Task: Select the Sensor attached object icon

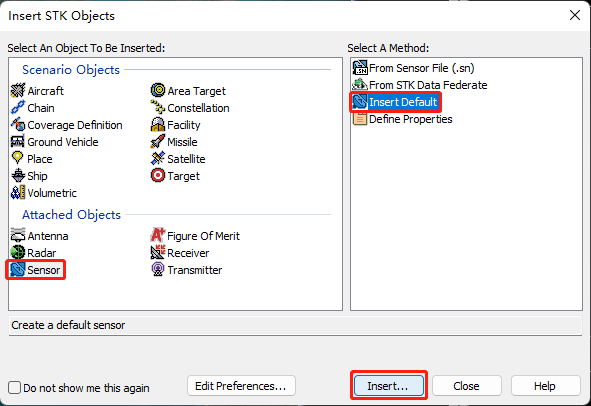Action: point(18,270)
